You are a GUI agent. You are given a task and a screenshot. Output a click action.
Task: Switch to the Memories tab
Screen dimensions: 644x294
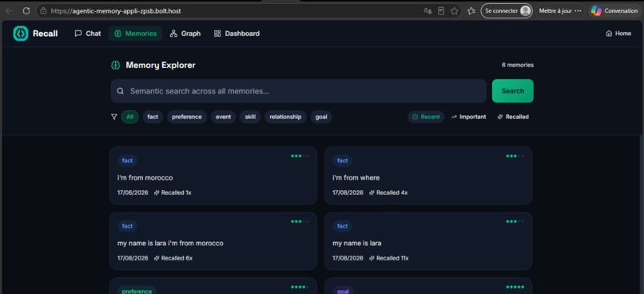tap(136, 34)
